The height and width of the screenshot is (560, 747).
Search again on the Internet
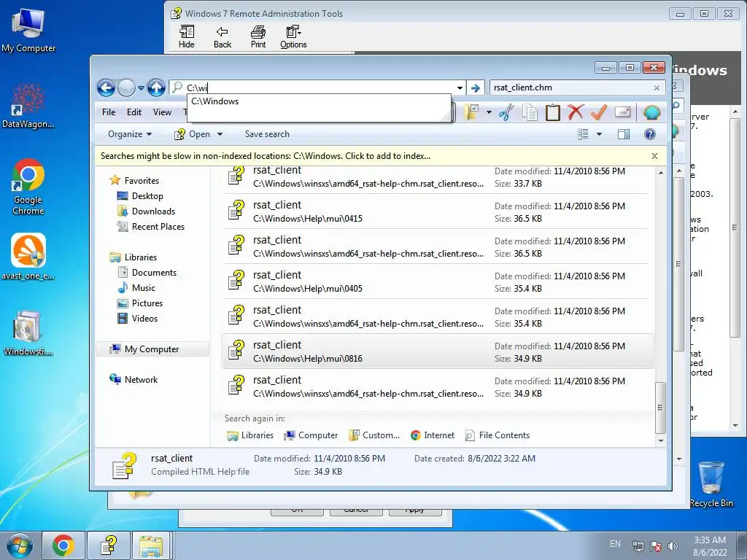pyautogui.click(x=433, y=435)
